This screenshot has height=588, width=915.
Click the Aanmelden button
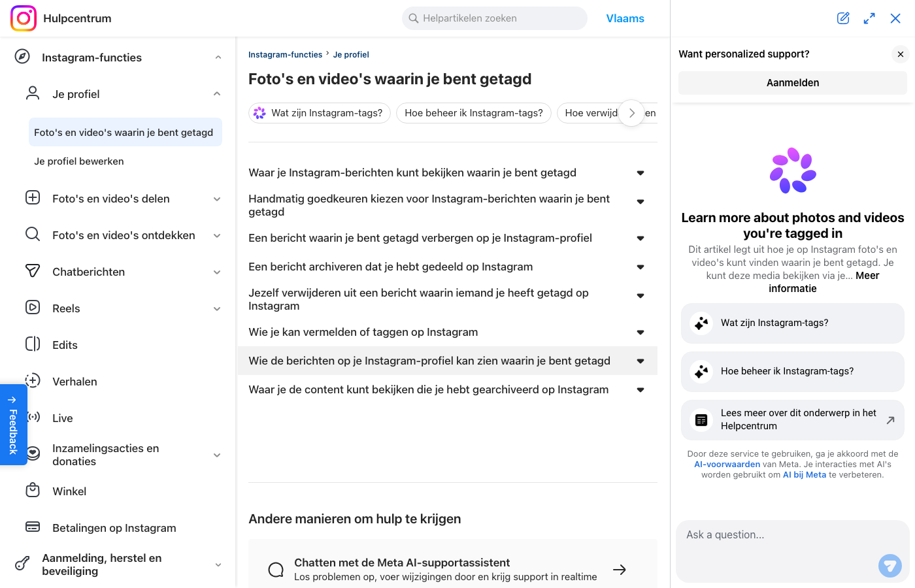[x=793, y=83]
